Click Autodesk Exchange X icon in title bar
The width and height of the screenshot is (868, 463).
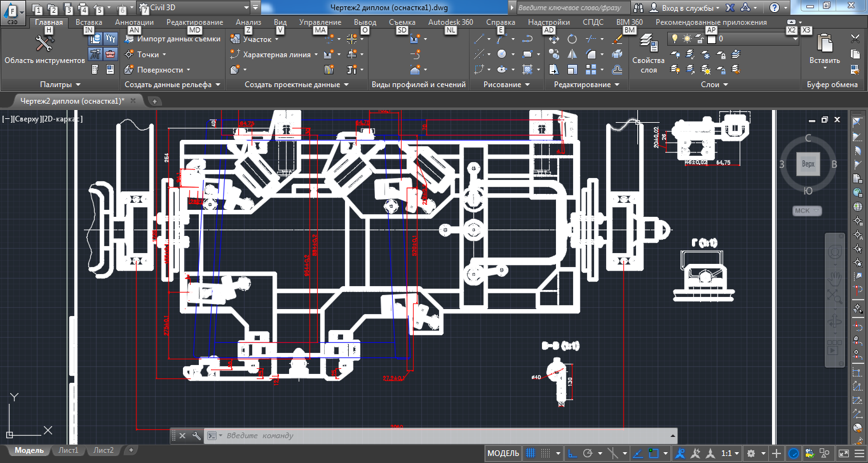pyautogui.click(x=731, y=8)
